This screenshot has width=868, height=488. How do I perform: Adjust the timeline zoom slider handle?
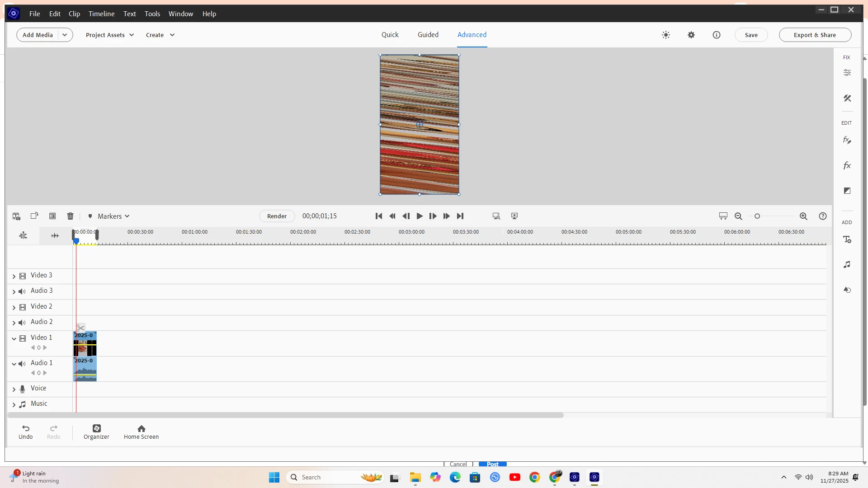pyautogui.click(x=757, y=216)
